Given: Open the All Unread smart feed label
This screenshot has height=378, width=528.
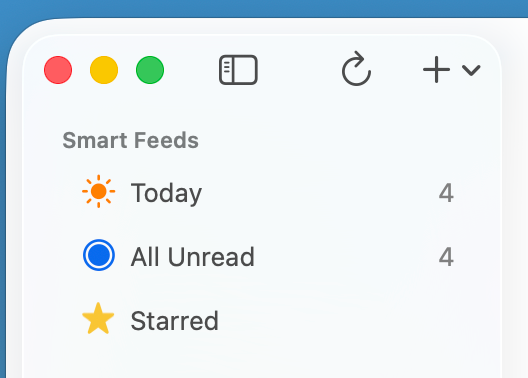Looking at the screenshot, I should tap(193, 256).
